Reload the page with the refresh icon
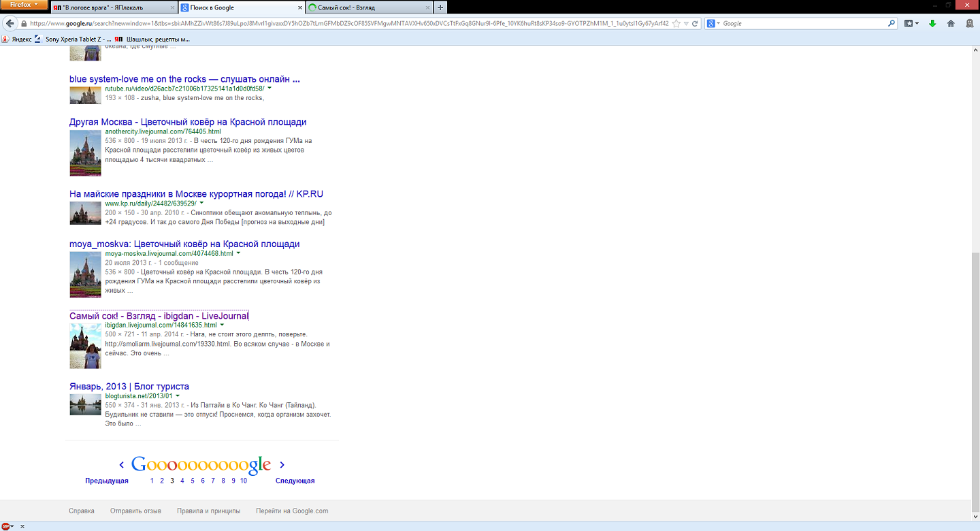Viewport: 980px width, 531px height. pyautogui.click(x=695, y=23)
